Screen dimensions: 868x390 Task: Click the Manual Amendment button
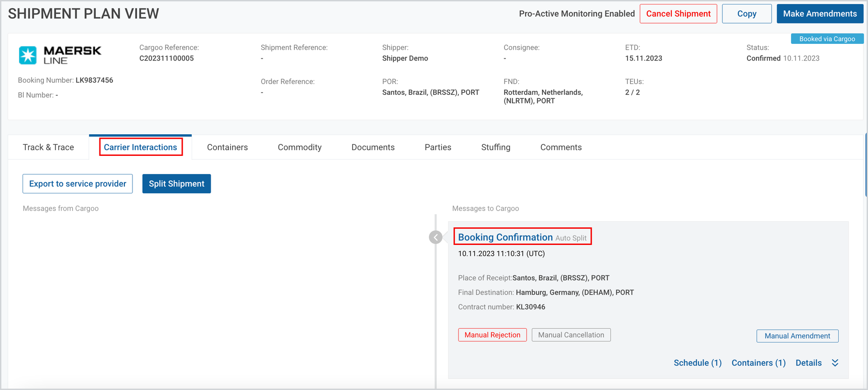click(797, 336)
